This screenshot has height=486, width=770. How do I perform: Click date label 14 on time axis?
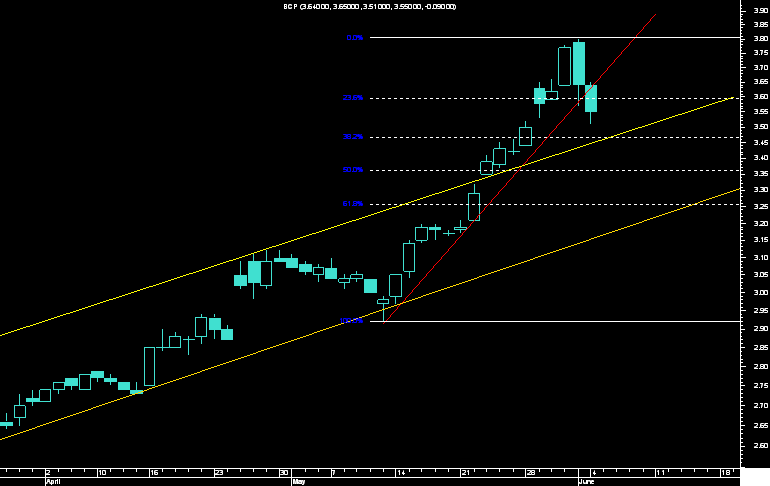401,473
